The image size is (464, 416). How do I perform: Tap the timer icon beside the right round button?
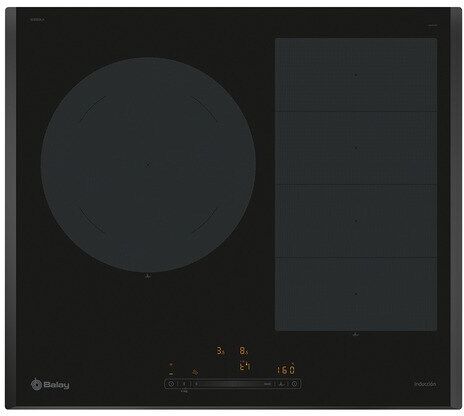tap(282, 384)
